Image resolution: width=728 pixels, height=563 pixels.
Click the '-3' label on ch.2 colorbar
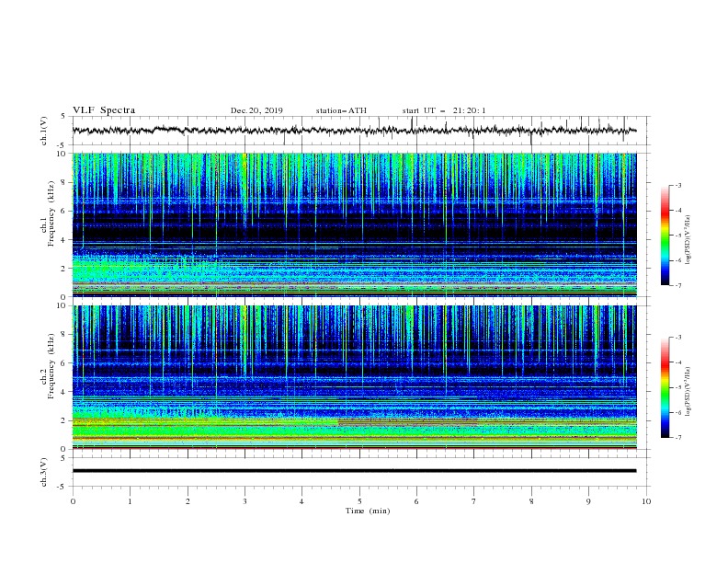[677, 338]
